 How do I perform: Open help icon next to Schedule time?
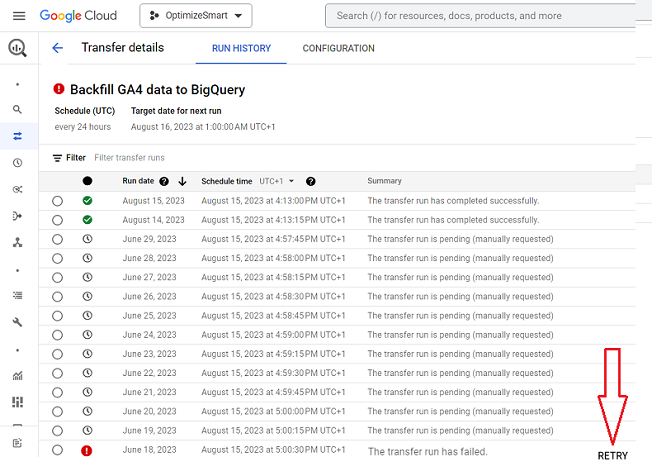(311, 181)
